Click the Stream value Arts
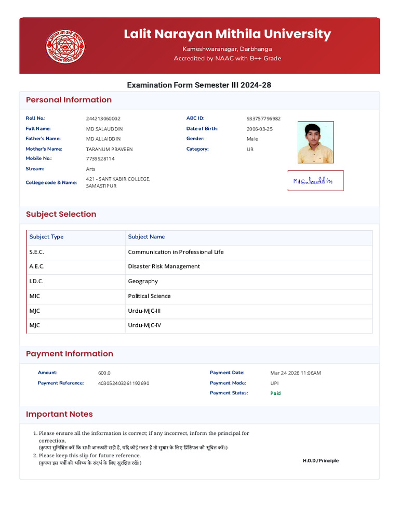The height and width of the screenshot is (532, 399). [90, 169]
